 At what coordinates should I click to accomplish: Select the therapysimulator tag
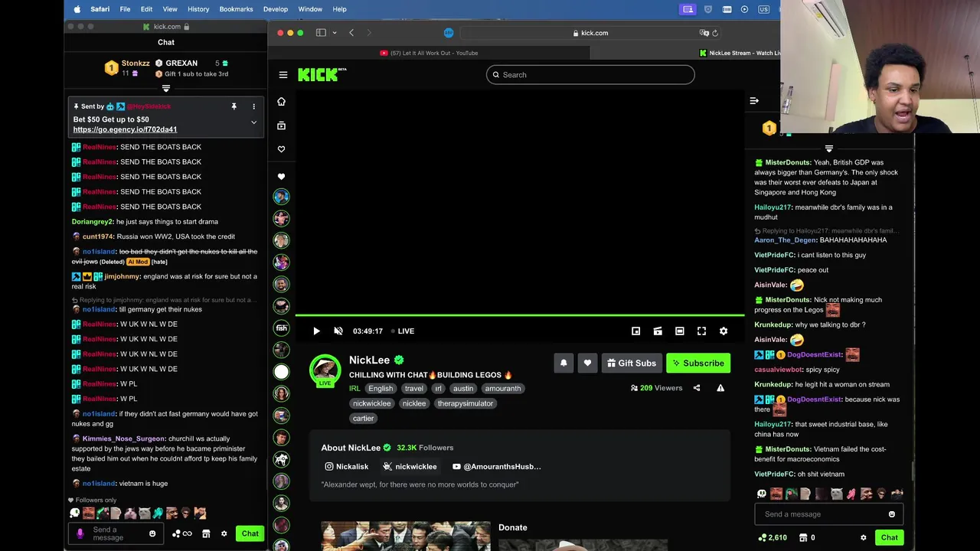click(465, 403)
